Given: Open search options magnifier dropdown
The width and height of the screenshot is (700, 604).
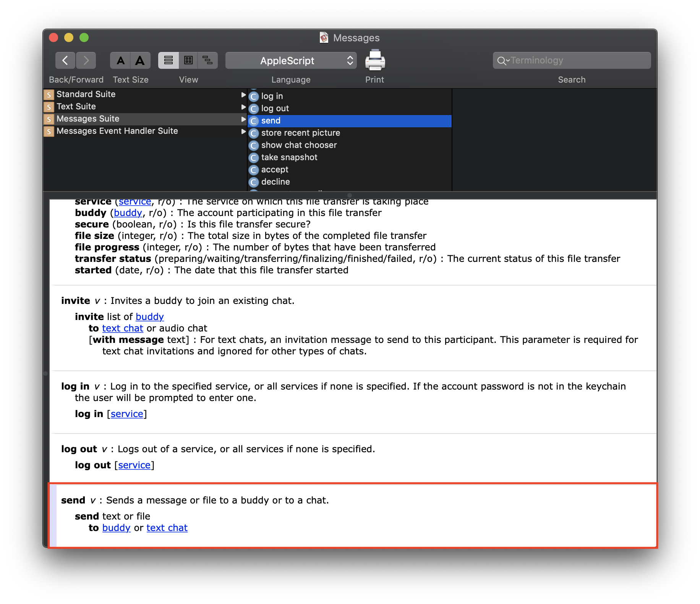Looking at the screenshot, I should click(503, 60).
